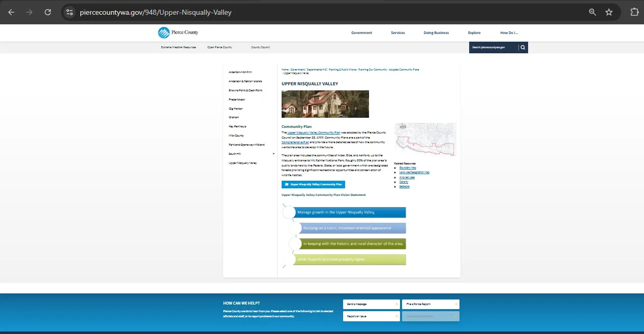View site information icon in address bar
This screenshot has width=644, height=334.
tap(70, 12)
